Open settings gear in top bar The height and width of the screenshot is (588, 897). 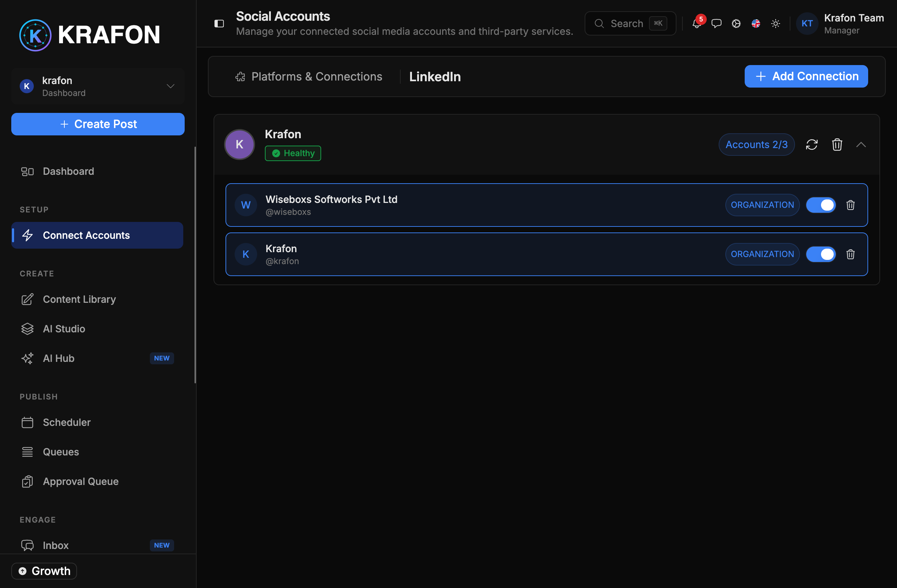click(x=736, y=24)
